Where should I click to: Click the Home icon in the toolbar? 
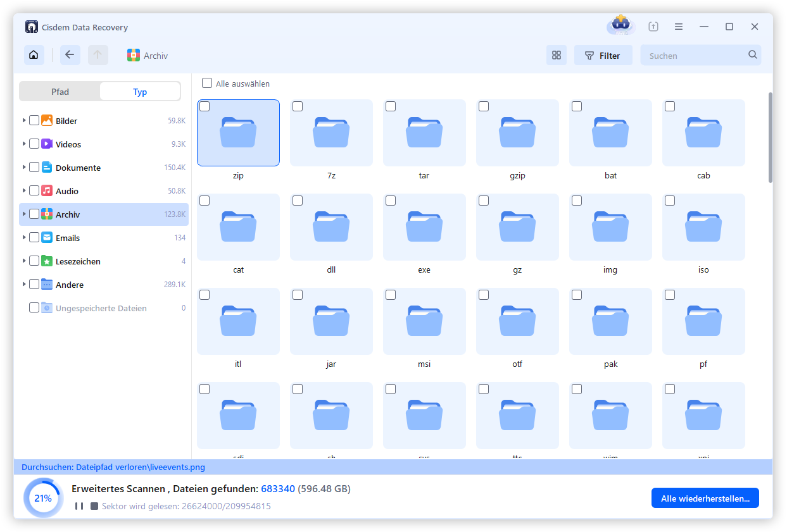coord(34,55)
